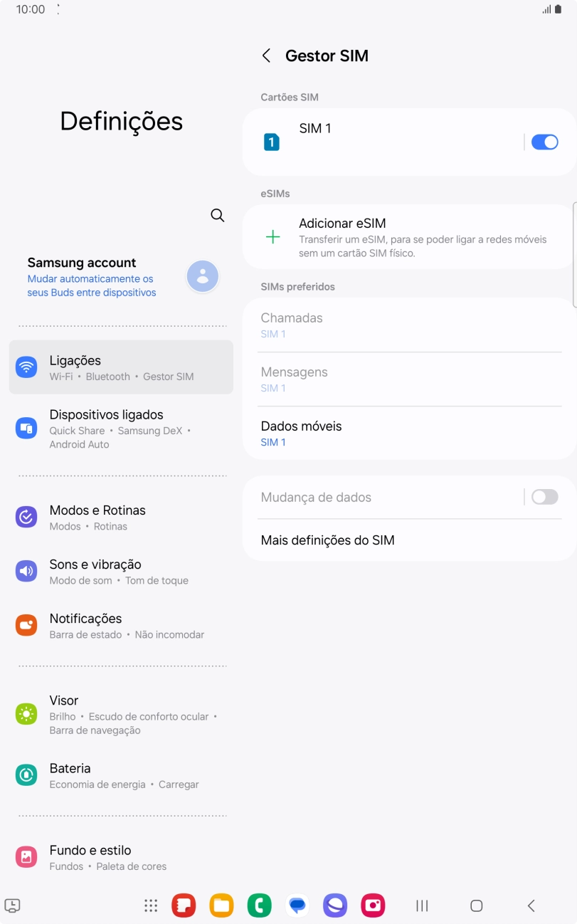577x924 pixels.
Task: Open the Camera app in the dock
Action: pyautogui.click(x=372, y=905)
